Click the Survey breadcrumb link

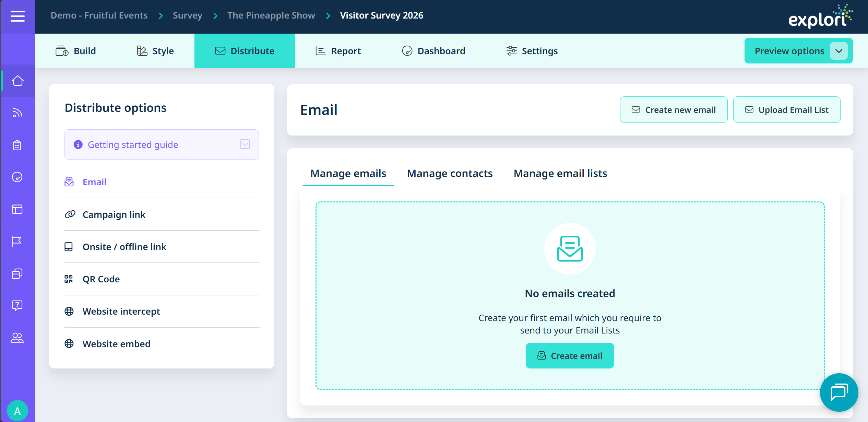tap(187, 15)
